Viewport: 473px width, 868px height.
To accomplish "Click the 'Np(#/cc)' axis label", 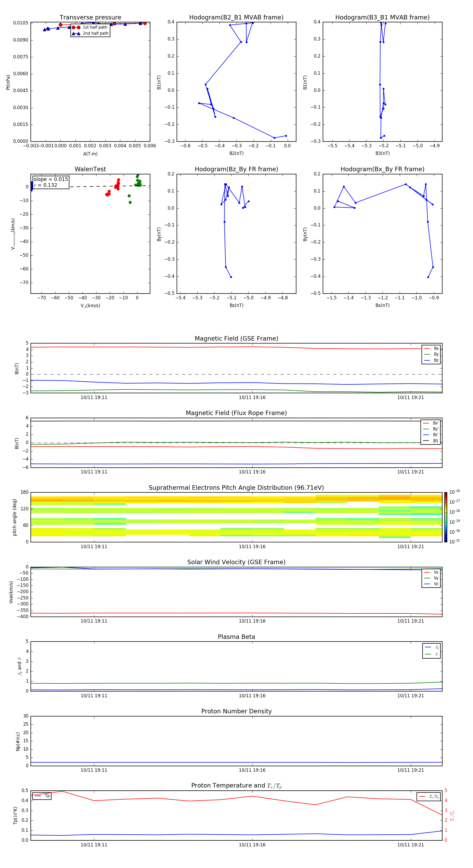I will point(18,741).
